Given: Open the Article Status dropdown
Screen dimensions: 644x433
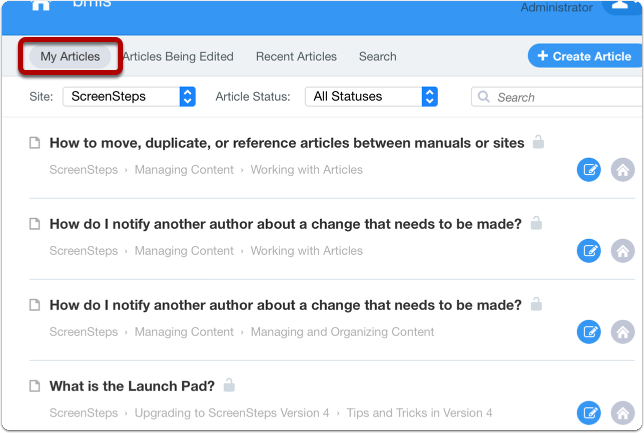Looking at the screenshot, I should pos(371,97).
